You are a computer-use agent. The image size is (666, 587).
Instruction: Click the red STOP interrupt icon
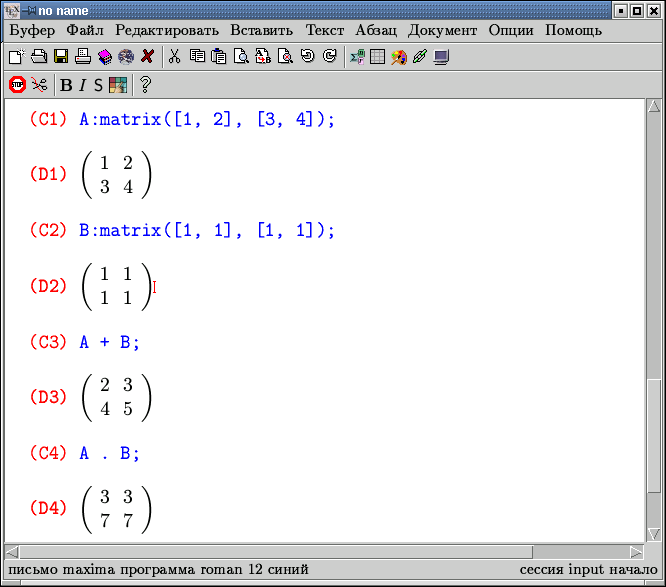point(17,85)
